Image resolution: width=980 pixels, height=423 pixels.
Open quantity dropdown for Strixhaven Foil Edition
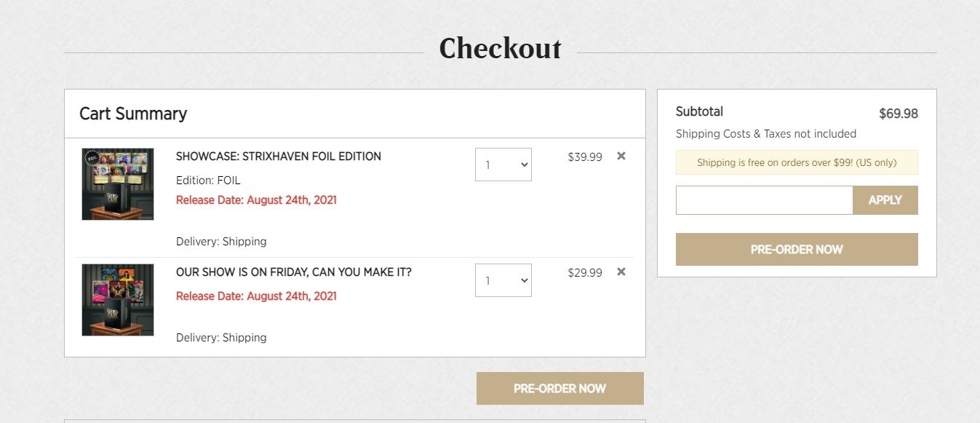click(x=503, y=165)
